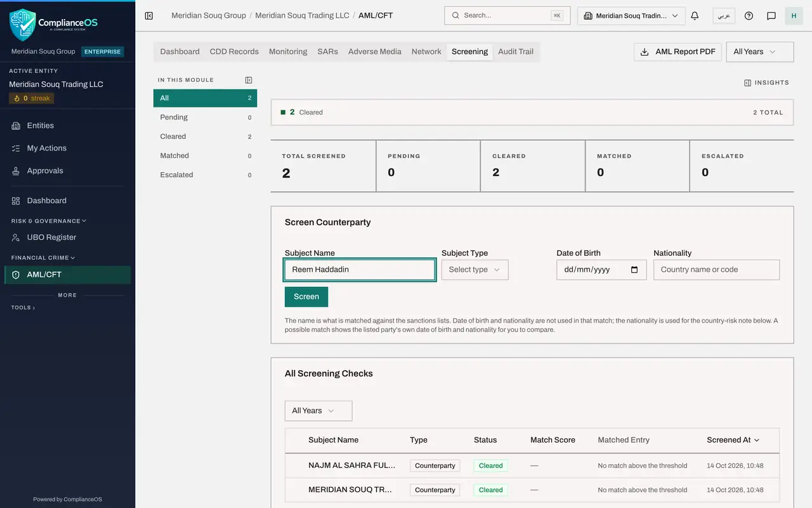
Task: Collapse the Risk & Governance section
Action: click(49, 221)
